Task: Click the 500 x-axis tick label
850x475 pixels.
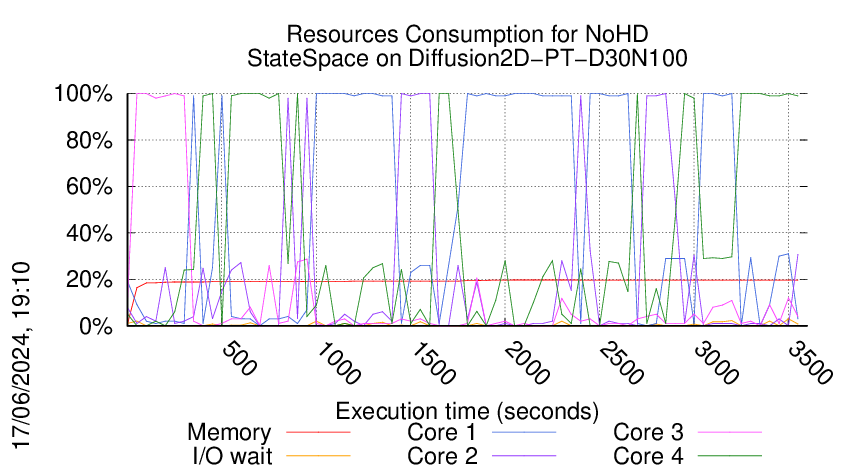Action: pyautogui.click(x=240, y=359)
